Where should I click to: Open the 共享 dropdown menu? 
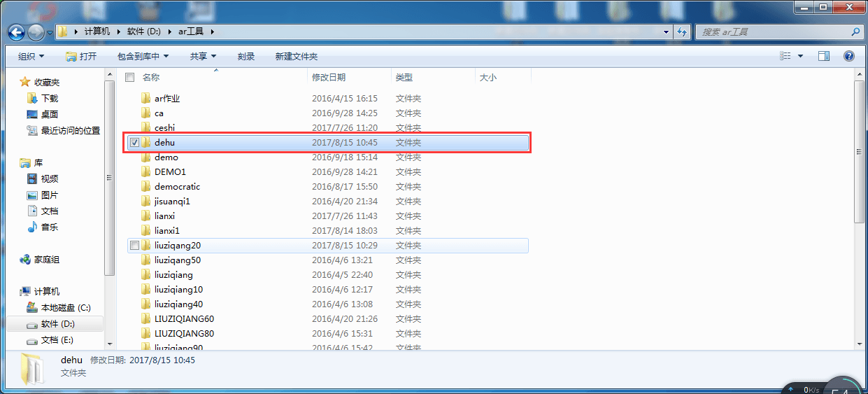[x=203, y=56]
